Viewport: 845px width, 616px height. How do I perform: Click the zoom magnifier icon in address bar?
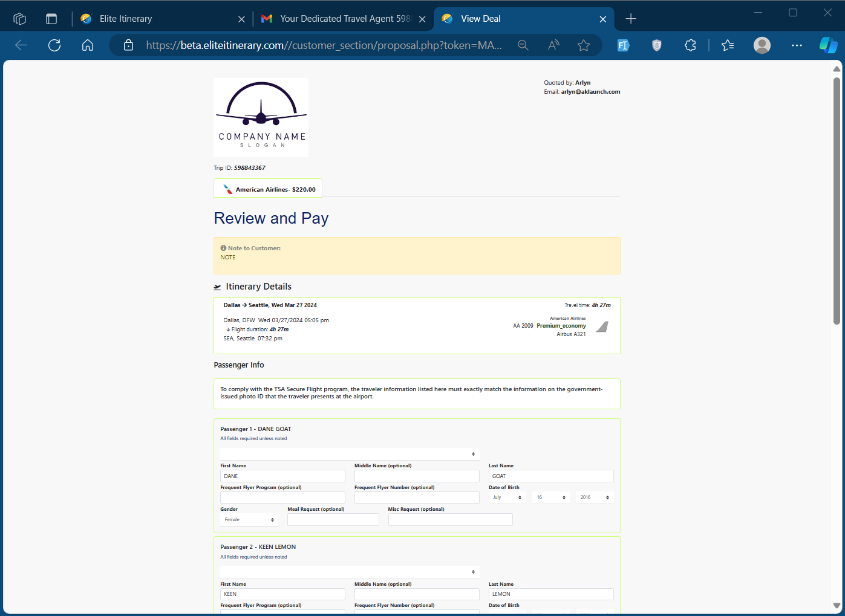523,45
